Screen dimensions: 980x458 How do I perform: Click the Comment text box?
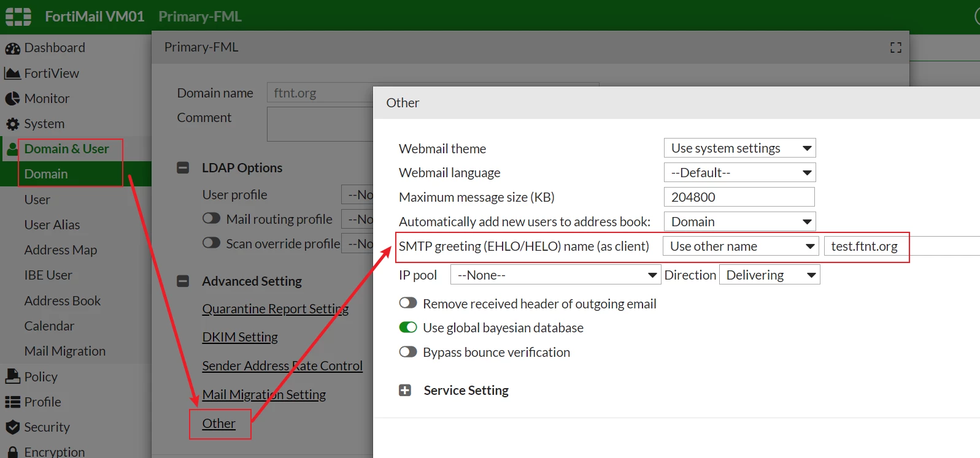coord(320,124)
